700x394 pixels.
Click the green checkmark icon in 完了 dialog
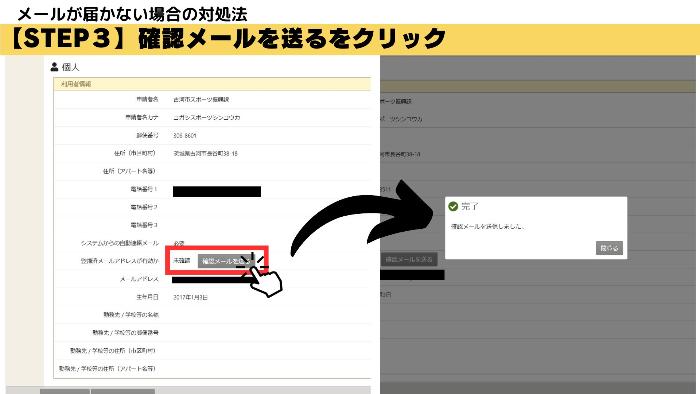pyautogui.click(x=453, y=206)
